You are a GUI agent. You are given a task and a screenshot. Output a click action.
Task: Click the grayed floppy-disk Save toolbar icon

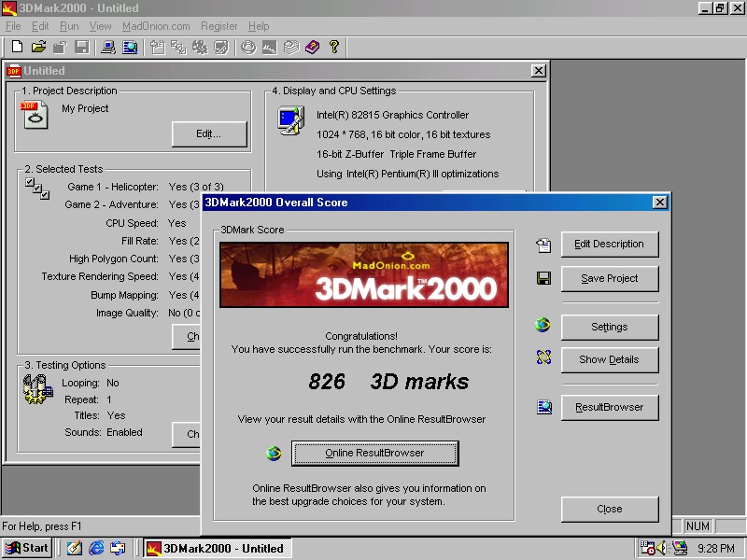point(82,47)
